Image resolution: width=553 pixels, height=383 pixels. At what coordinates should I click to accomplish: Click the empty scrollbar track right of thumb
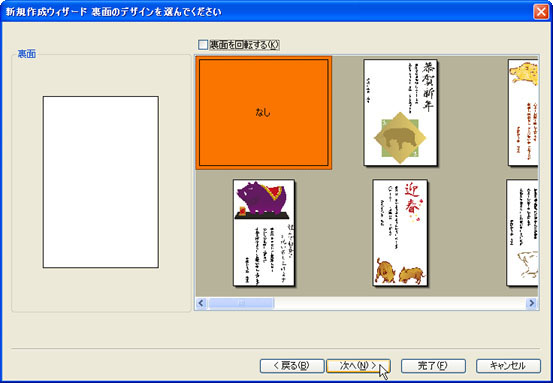pos(400,303)
